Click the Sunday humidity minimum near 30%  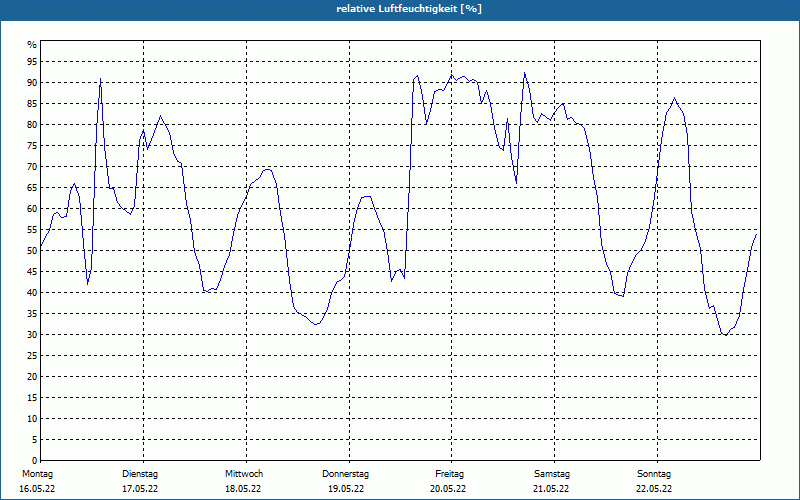726,335
